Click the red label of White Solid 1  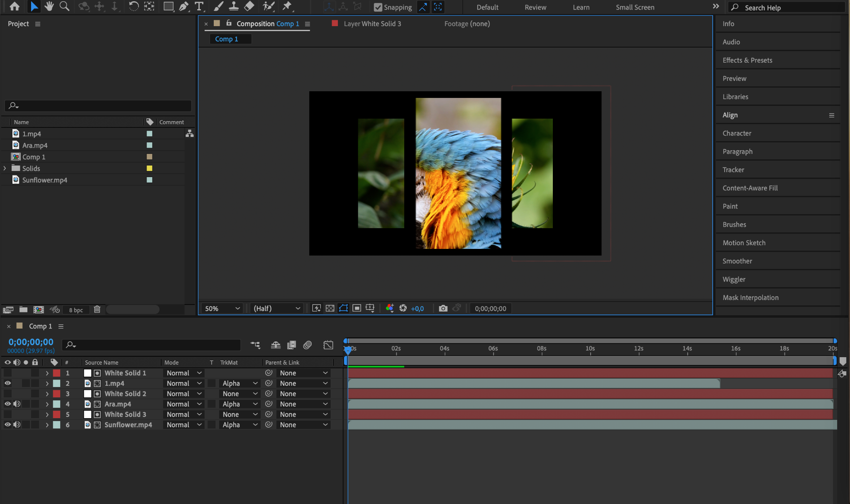coord(56,373)
